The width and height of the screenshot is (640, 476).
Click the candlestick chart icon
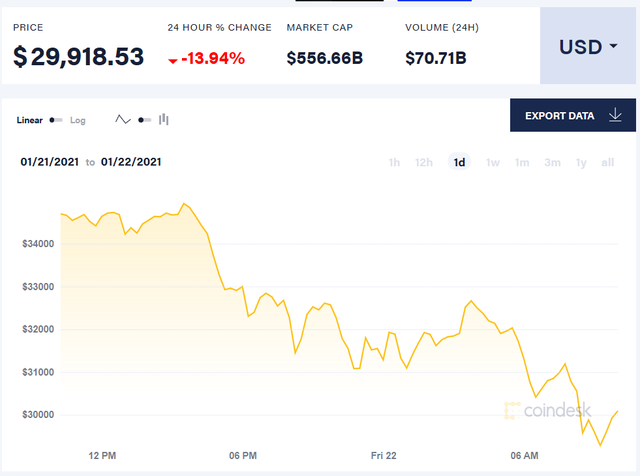(164, 120)
